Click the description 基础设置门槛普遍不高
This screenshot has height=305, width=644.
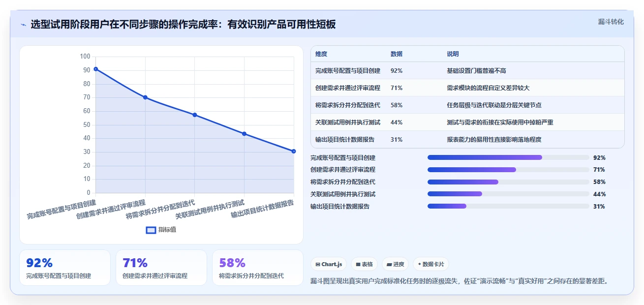coord(476,71)
